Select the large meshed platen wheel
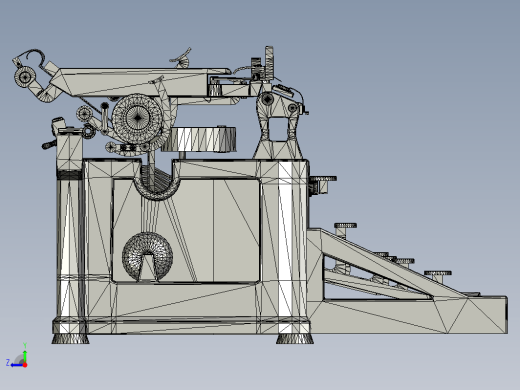This screenshot has height=390, width=520. [137, 117]
